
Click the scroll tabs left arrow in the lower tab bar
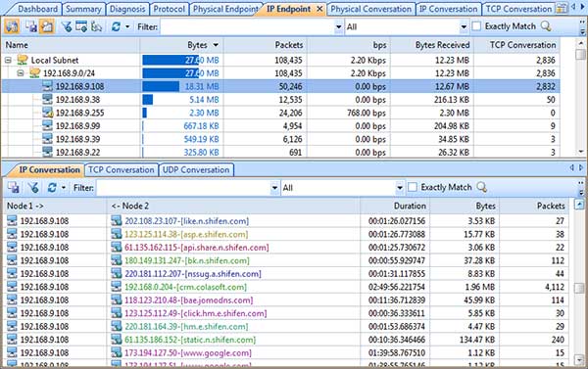pos(571,167)
